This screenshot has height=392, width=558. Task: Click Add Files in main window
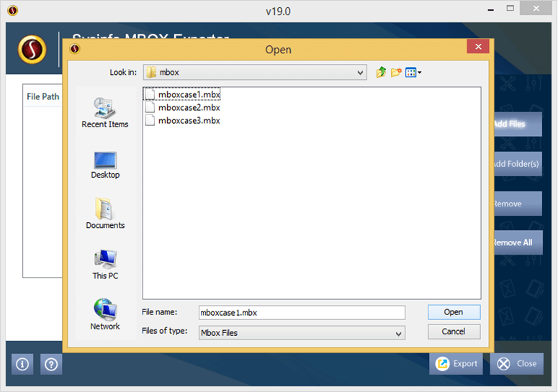coord(518,124)
